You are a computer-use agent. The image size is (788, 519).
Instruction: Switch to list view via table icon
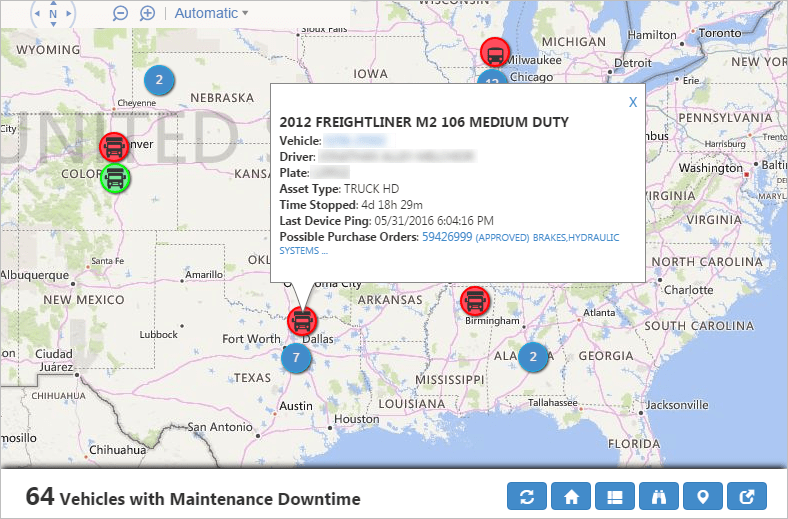(x=615, y=496)
